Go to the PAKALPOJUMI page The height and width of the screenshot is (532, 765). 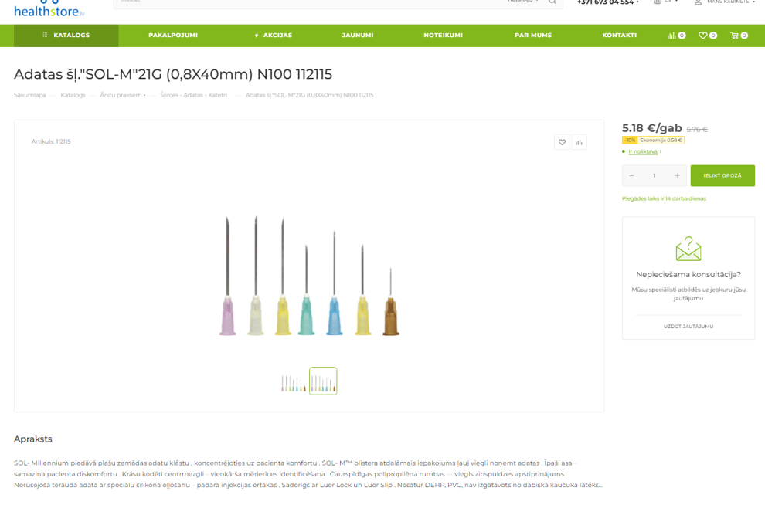173,36
